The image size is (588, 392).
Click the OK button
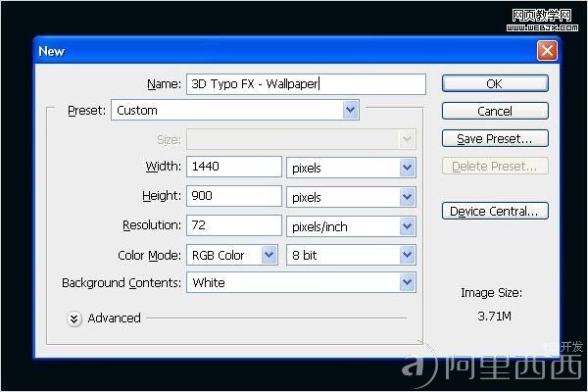[x=495, y=83]
